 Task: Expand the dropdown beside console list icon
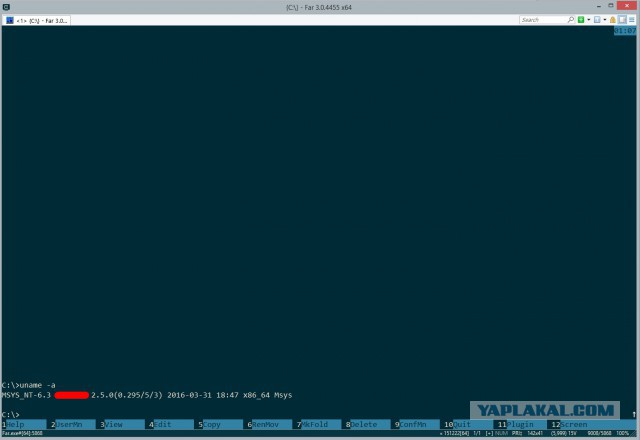605,20
